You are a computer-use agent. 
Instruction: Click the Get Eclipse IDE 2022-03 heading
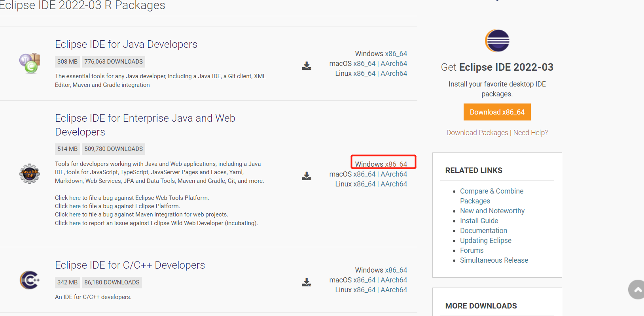497,67
